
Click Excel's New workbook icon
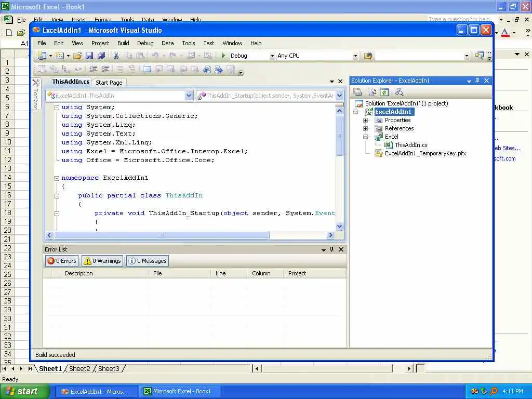[x=9, y=33]
